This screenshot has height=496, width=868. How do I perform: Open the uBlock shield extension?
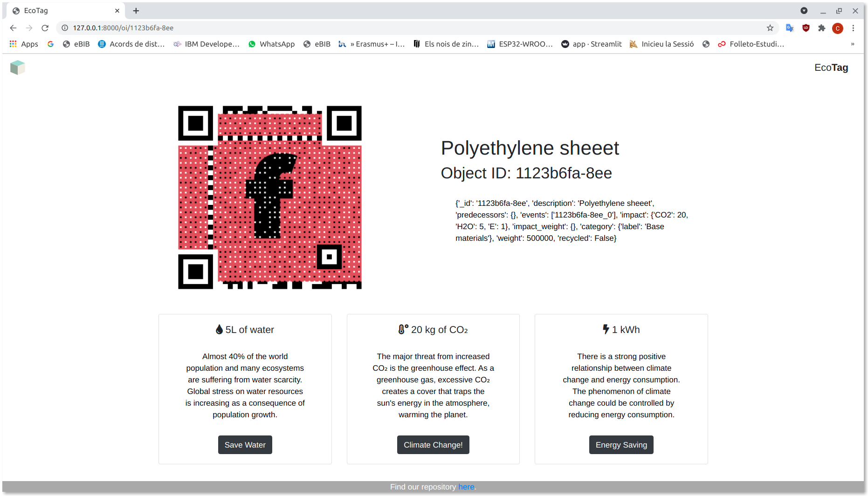806,28
